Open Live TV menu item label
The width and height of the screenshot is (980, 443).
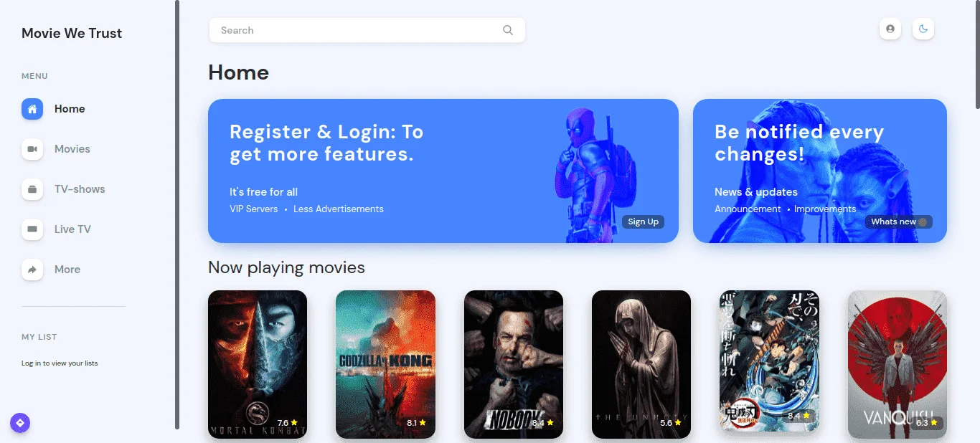(x=72, y=229)
